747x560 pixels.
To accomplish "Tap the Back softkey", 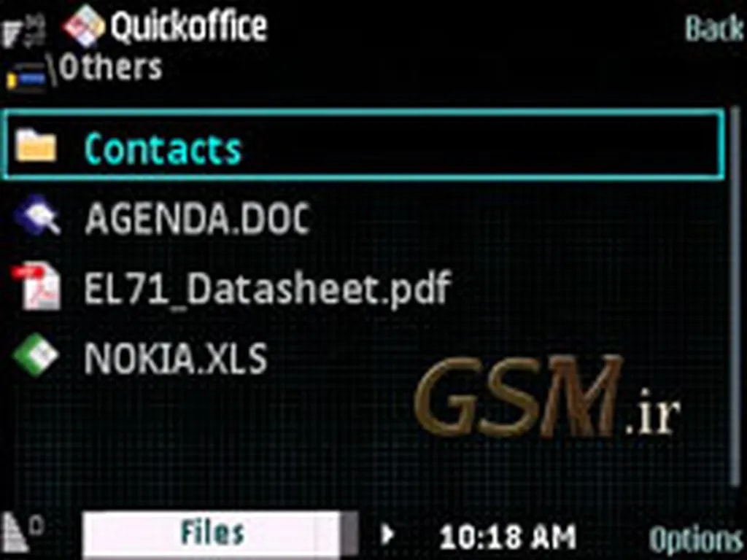I will point(713,28).
